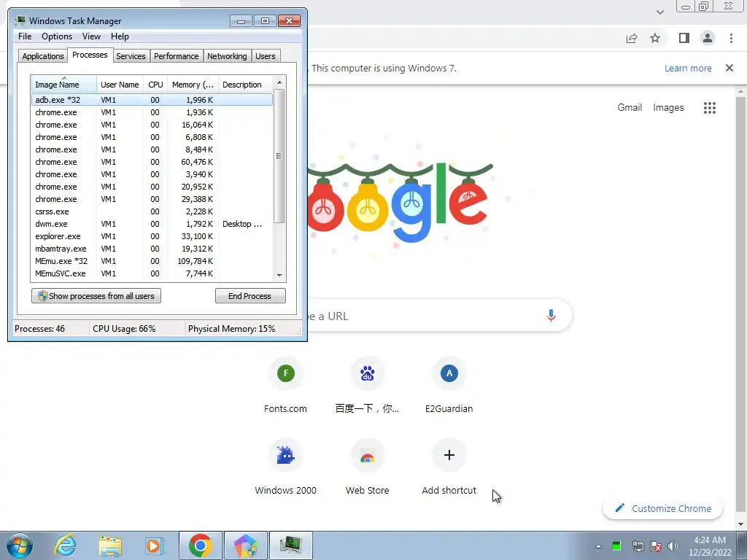Open the Images link

[x=668, y=108]
